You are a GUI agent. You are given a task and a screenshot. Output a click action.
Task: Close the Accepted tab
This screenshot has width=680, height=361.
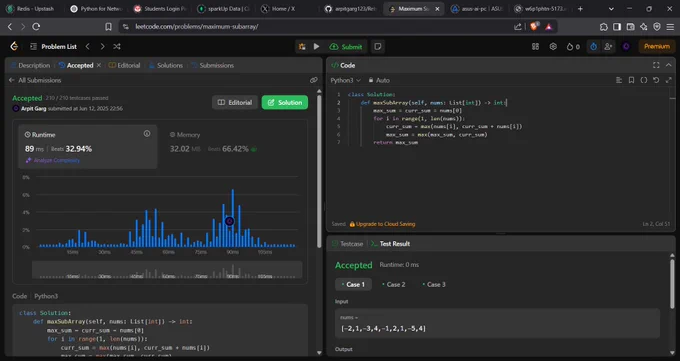point(99,65)
